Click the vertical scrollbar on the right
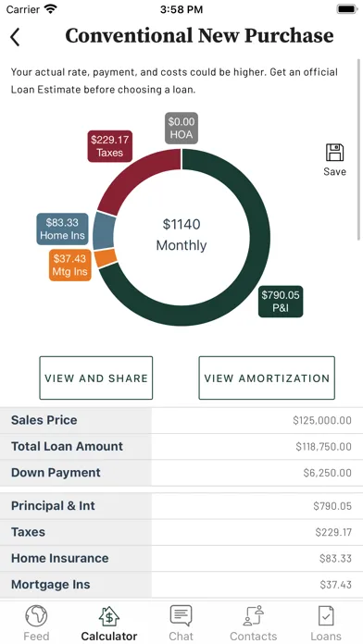The image size is (363, 644). (x=359, y=149)
